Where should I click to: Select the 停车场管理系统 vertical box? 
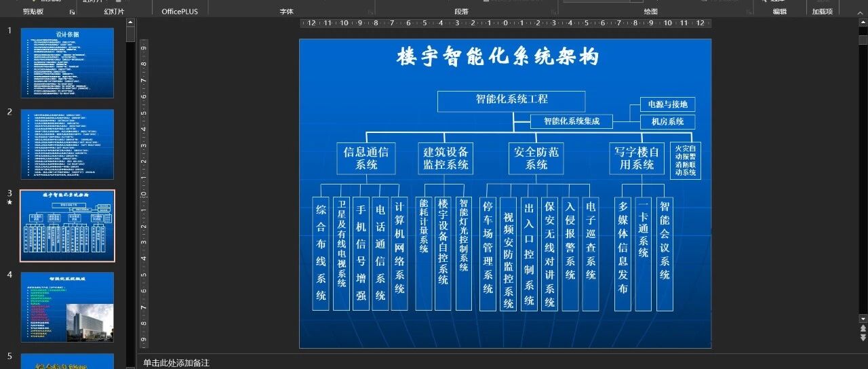point(488,254)
